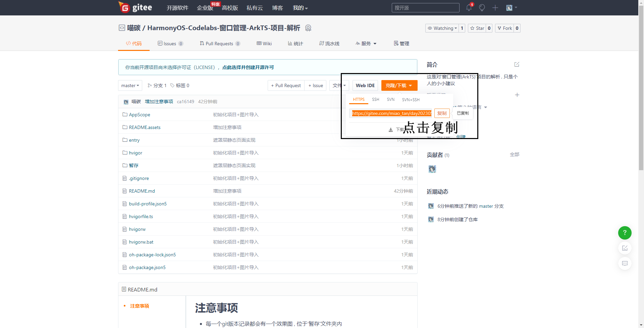
Task: Open the Pull Requests tab
Action: point(220,44)
